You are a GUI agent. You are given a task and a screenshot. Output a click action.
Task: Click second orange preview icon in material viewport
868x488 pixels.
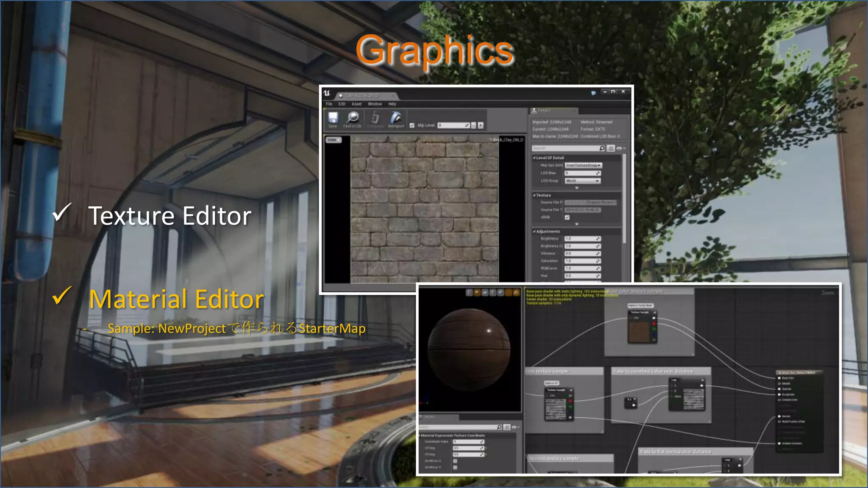point(477,292)
